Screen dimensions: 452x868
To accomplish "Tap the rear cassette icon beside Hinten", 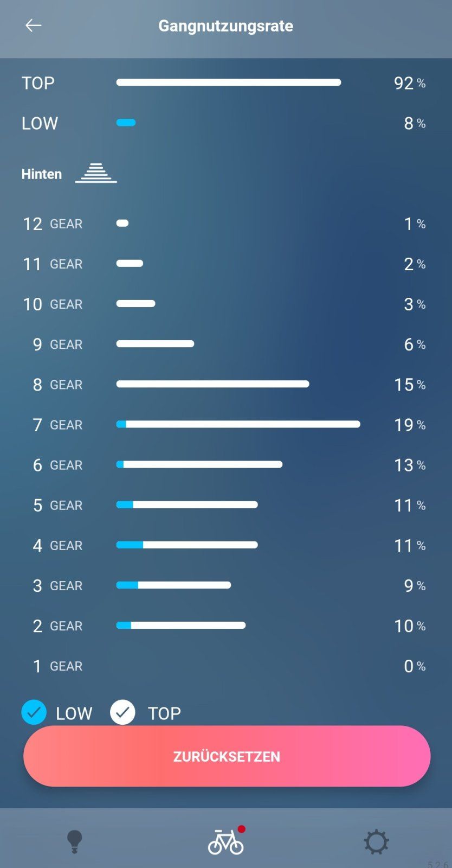I will point(96,173).
